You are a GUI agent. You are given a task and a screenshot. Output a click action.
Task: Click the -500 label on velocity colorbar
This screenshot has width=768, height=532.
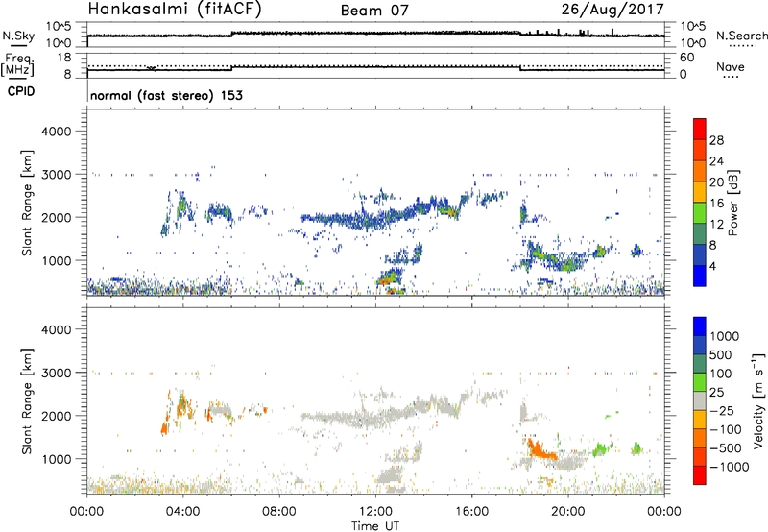[726, 448]
